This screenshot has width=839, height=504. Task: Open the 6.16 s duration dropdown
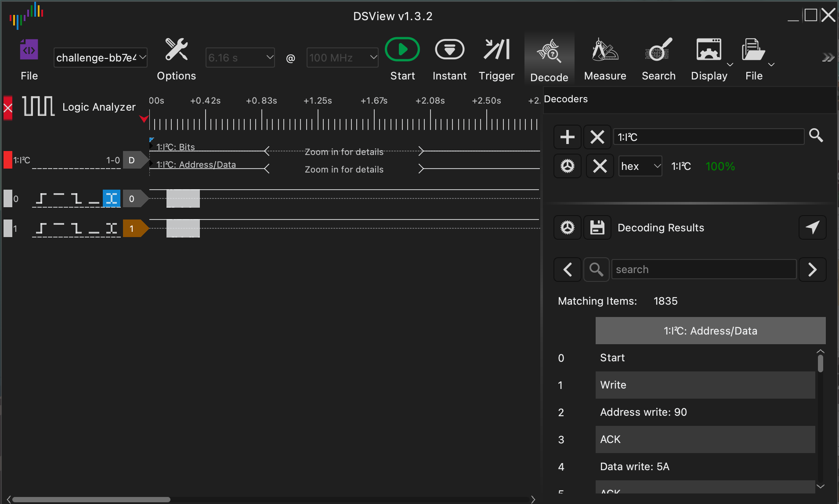click(x=240, y=58)
